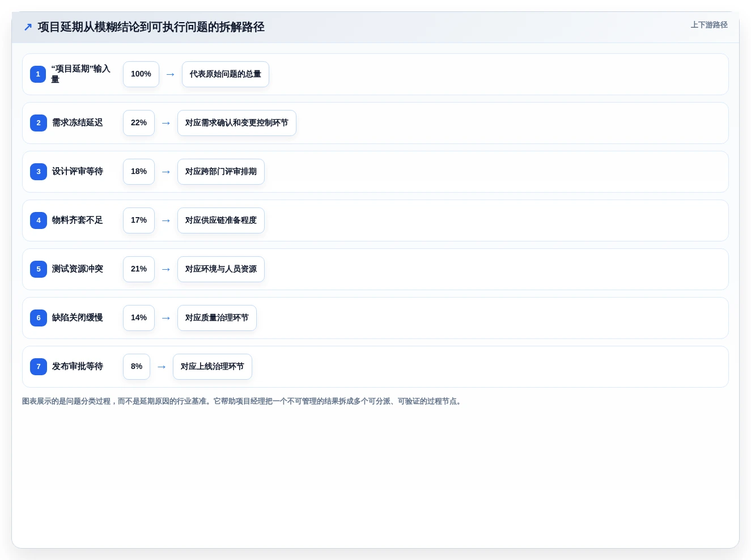751x560 pixels.
Task: Click the diagonal arrow icon beside the title
Action: (28, 27)
